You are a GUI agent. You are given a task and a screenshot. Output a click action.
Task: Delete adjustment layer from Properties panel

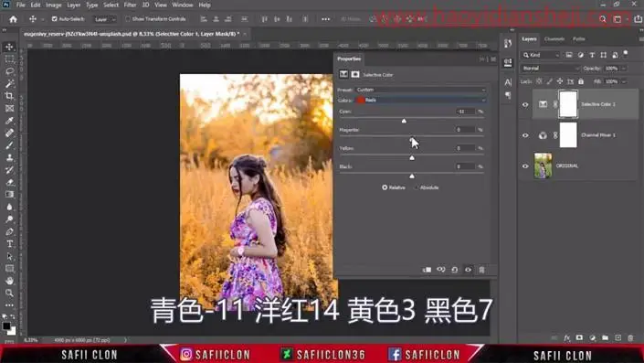(x=481, y=270)
